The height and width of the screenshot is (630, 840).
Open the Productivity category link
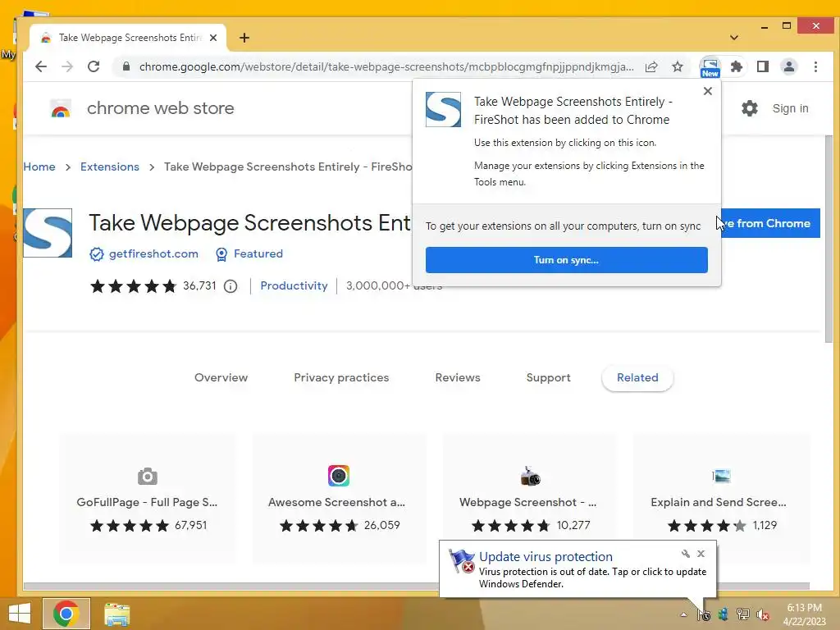point(294,285)
